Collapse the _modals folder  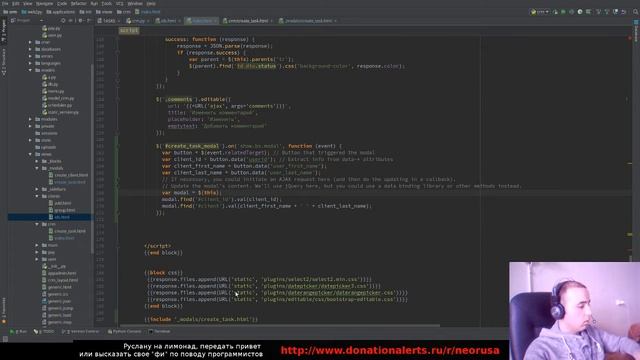click(37, 168)
